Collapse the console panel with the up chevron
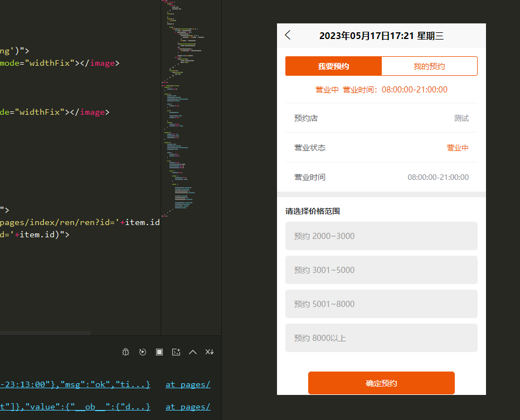 (x=193, y=352)
